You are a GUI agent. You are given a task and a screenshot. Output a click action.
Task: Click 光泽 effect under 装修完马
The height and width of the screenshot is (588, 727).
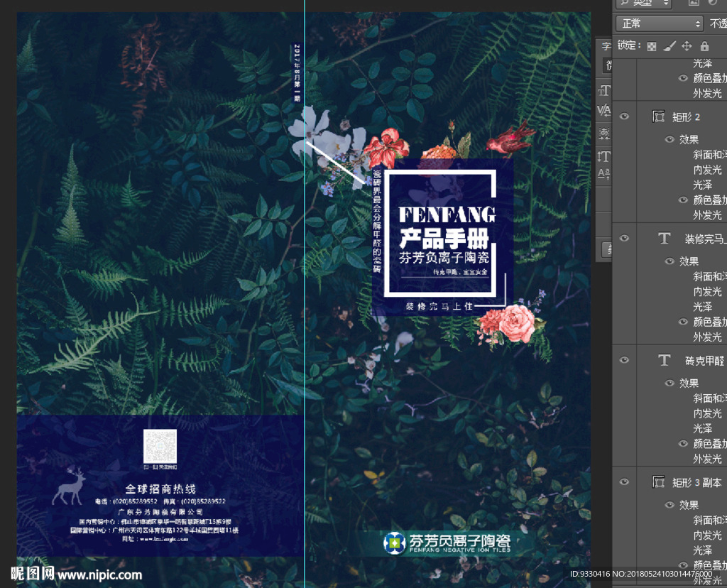[702, 307]
